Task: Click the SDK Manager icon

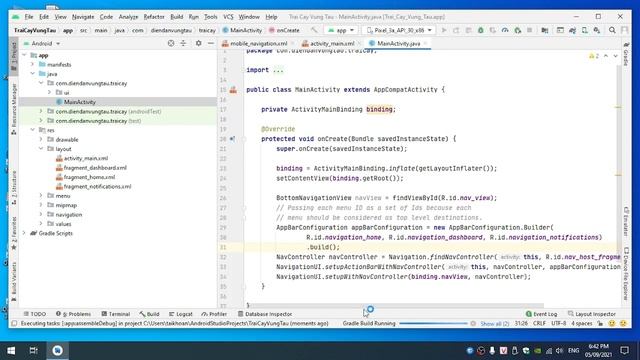Action: [597, 30]
